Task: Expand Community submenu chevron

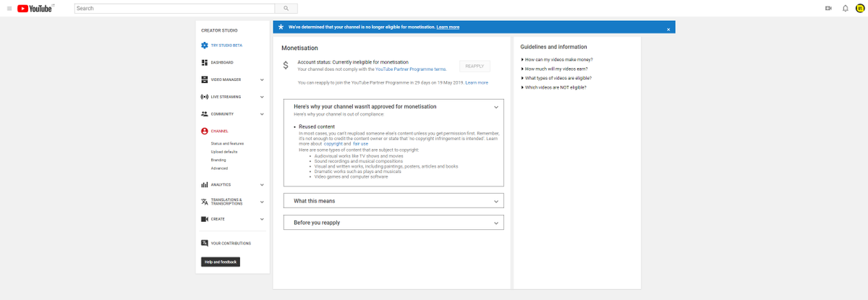Action: tap(262, 114)
